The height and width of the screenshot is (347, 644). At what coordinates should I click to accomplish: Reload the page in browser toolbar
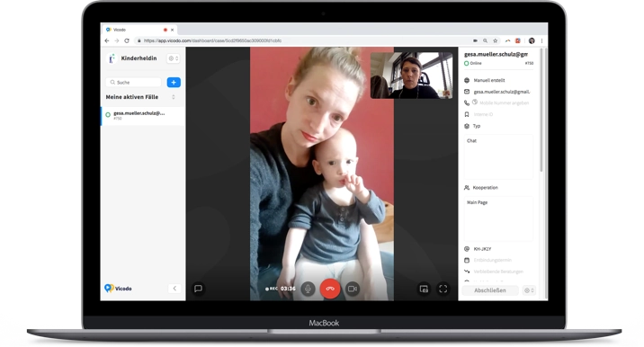point(127,40)
